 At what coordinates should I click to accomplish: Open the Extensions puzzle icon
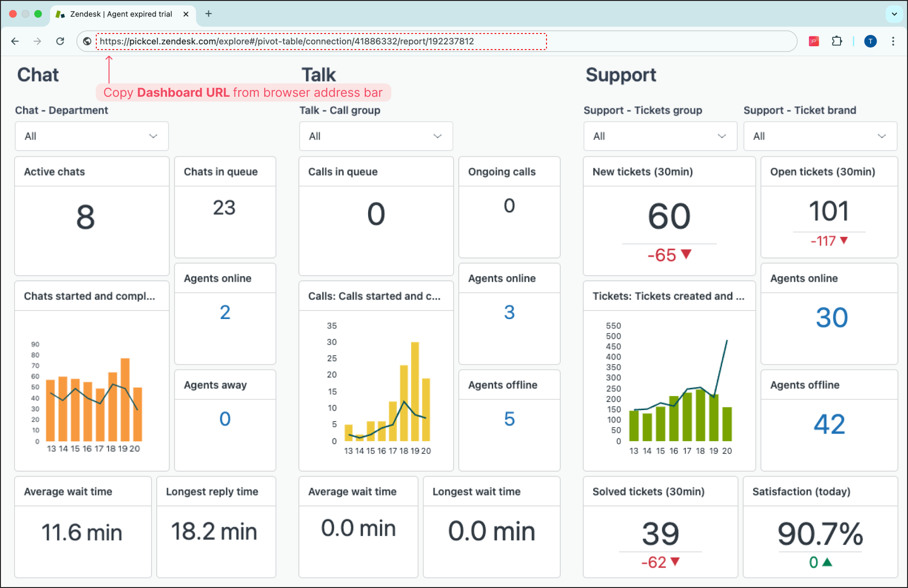(837, 42)
